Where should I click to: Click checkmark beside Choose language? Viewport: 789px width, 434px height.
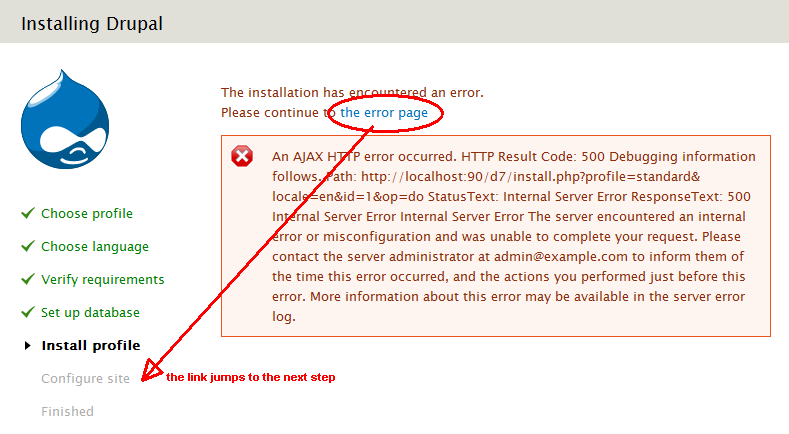(x=28, y=246)
